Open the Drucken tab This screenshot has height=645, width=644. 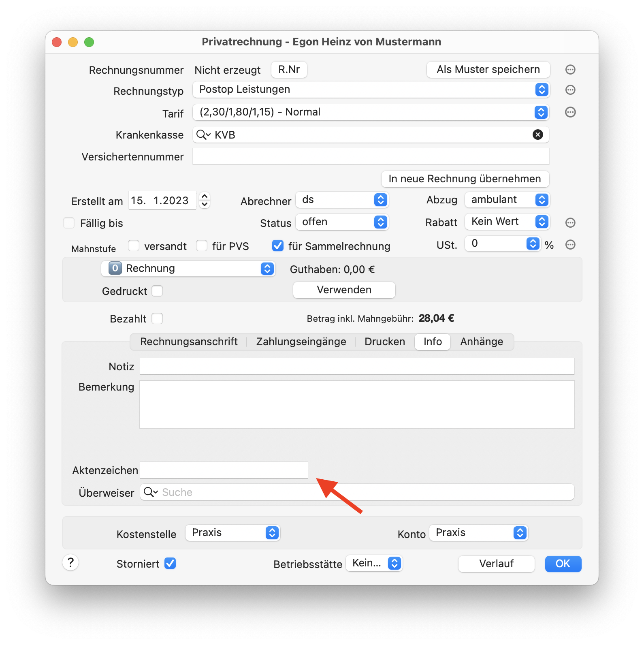tap(385, 342)
